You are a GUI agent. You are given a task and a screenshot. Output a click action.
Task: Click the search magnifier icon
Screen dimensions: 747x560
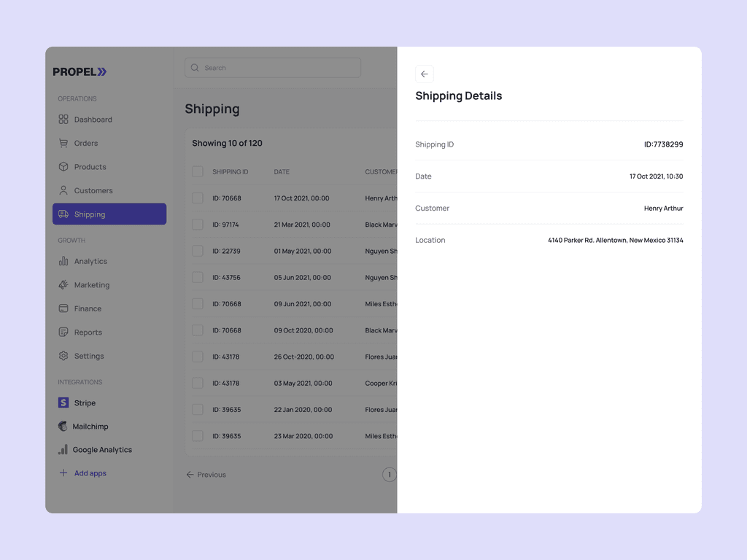(195, 68)
